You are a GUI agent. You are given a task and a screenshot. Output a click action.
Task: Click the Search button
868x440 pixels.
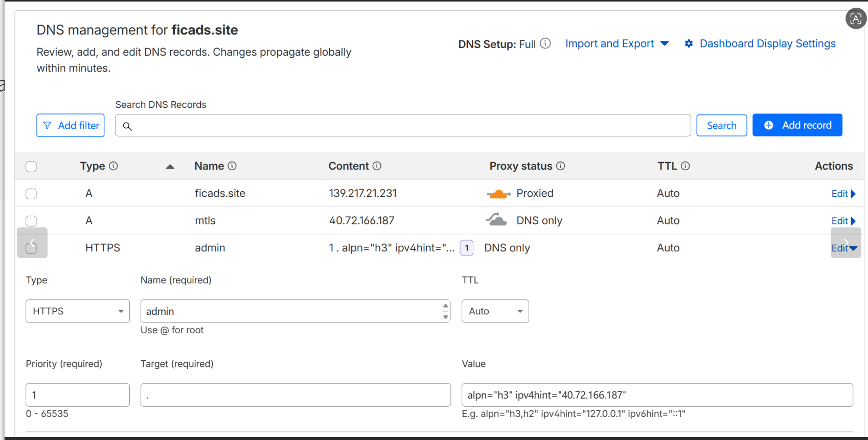click(722, 125)
